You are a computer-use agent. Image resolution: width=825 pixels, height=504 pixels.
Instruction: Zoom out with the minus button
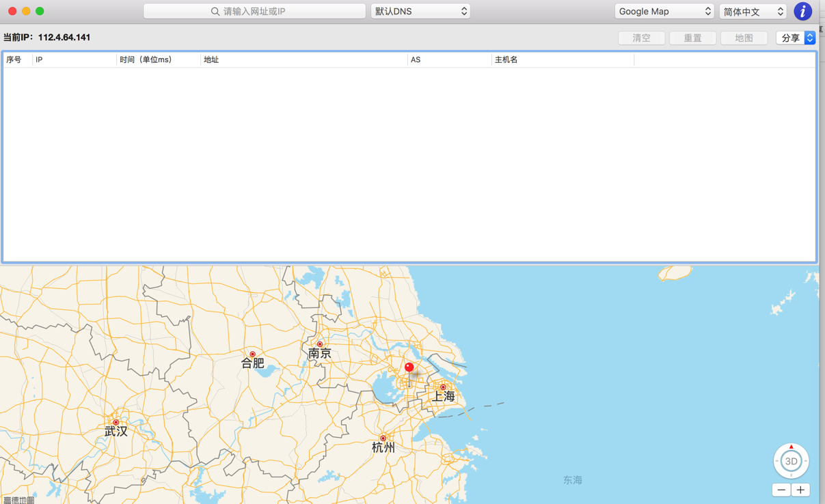click(x=781, y=490)
